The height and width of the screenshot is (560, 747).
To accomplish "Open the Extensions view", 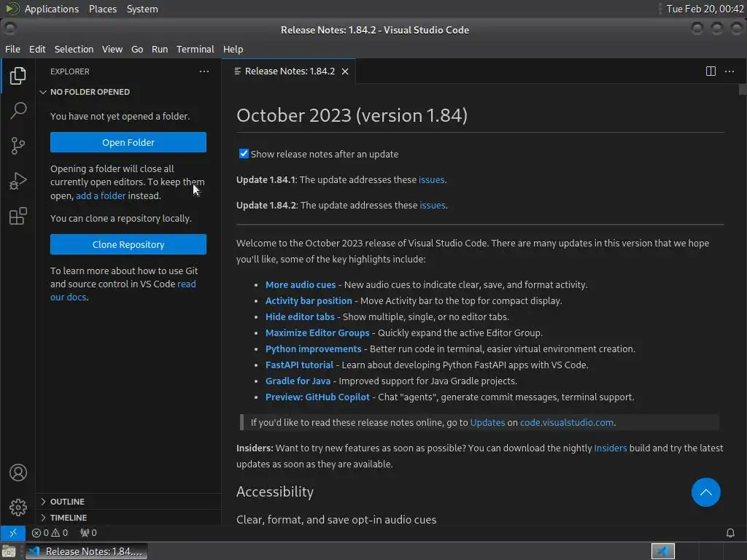I will point(18,217).
